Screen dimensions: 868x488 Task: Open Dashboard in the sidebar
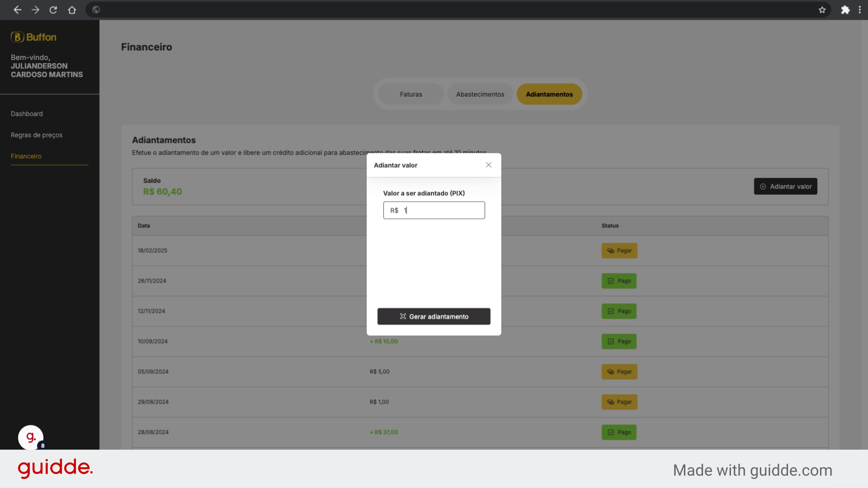click(27, 114)
